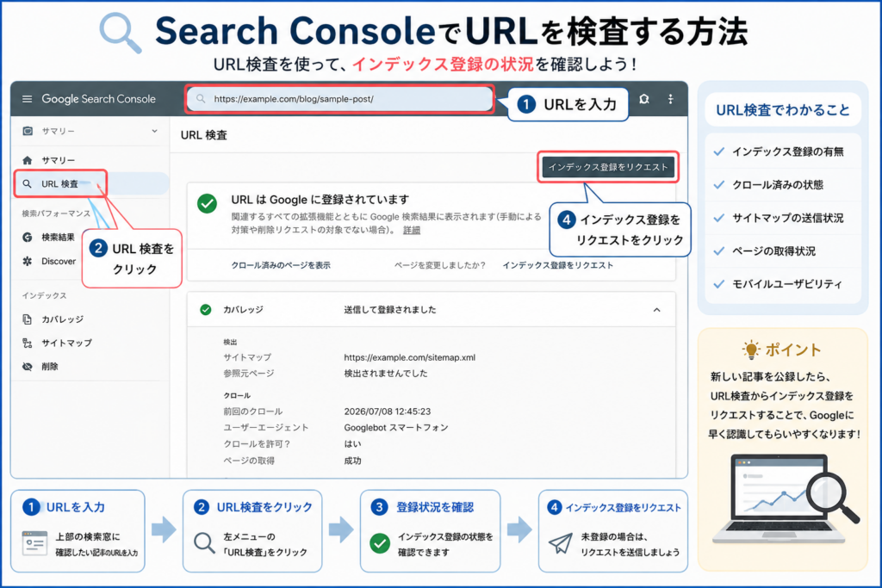Click the サイトマップ tree icon

point(27,343)
